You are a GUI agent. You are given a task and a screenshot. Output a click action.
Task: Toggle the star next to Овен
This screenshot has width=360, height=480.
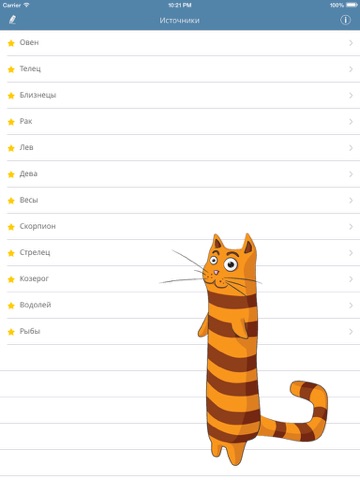[x=11, y=43]
